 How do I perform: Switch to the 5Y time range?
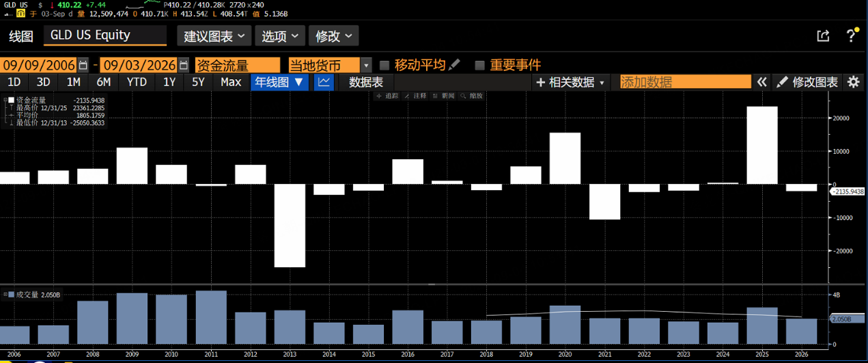click(x=198, y=82)
